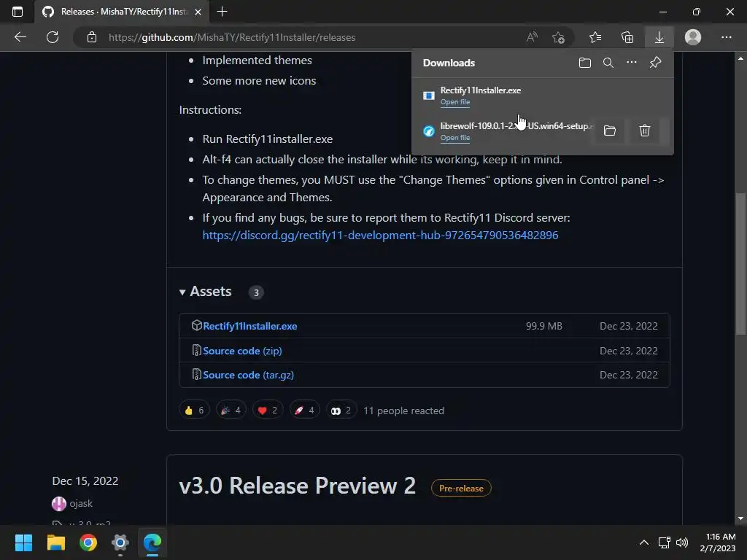Image resolution: width=747 pixels, height=560 pixels.
Task: Select the Releases MishaTY tab
Action: click(120, 12)
